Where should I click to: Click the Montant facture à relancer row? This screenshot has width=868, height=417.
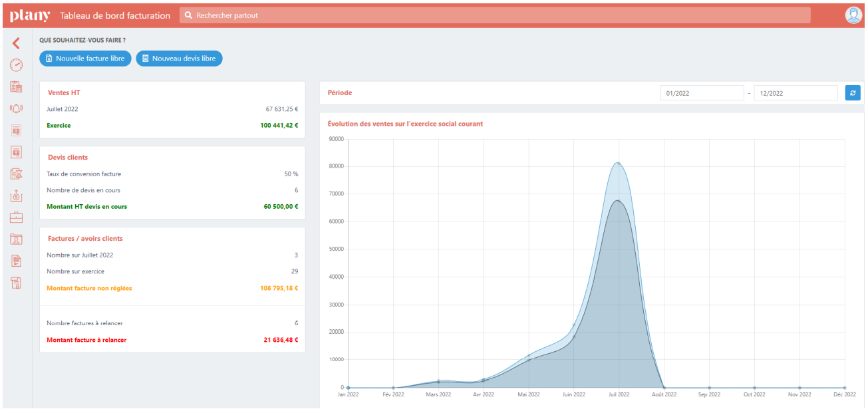(172, 340)
